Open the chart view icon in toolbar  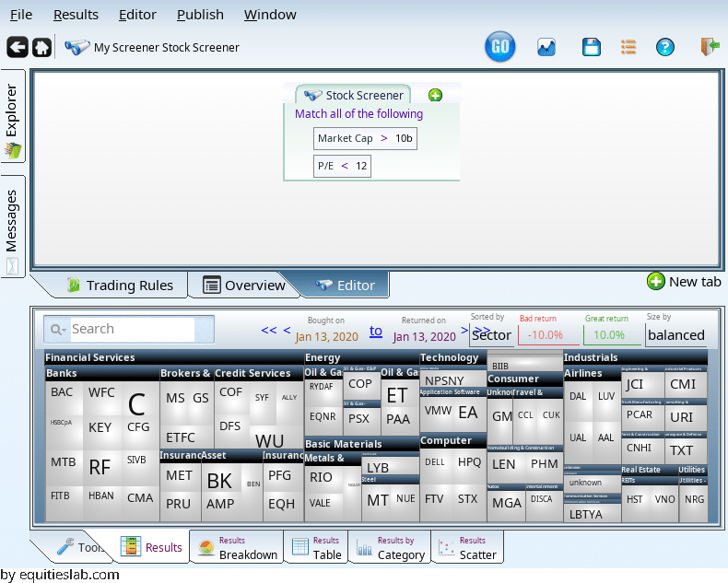point(546,47)
